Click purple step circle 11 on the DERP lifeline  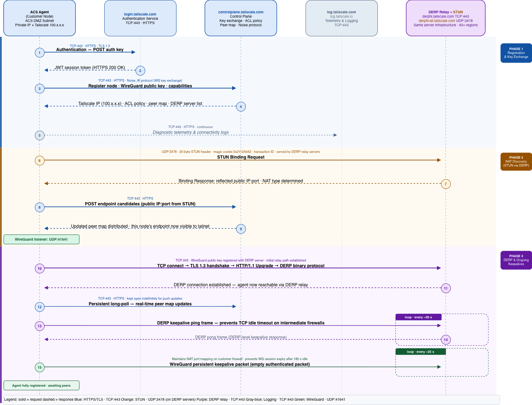tap(446, 288)
